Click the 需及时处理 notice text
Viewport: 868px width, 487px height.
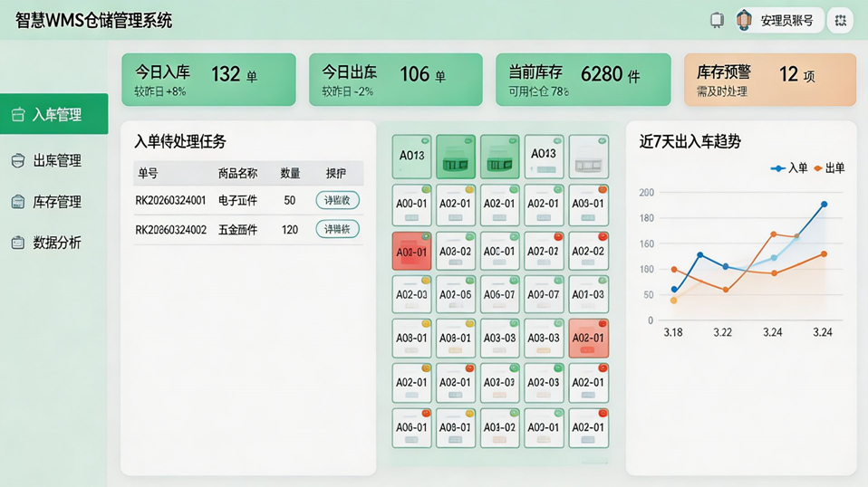click(x=722, y=91)
